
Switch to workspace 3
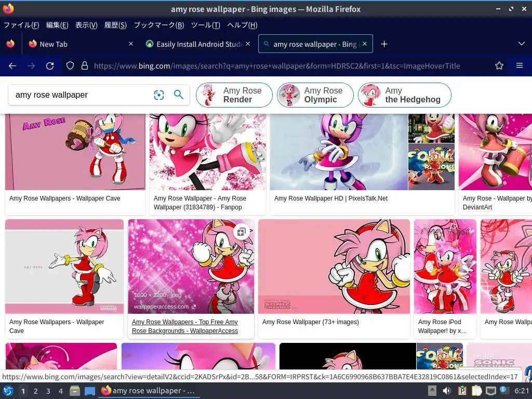pyautogui.click(x=48, y=391)
